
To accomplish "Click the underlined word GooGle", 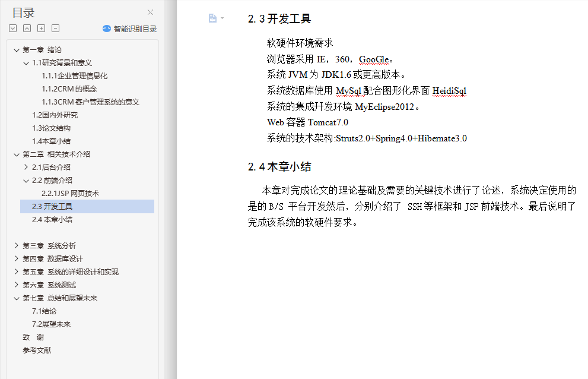I will click(374, 59).
